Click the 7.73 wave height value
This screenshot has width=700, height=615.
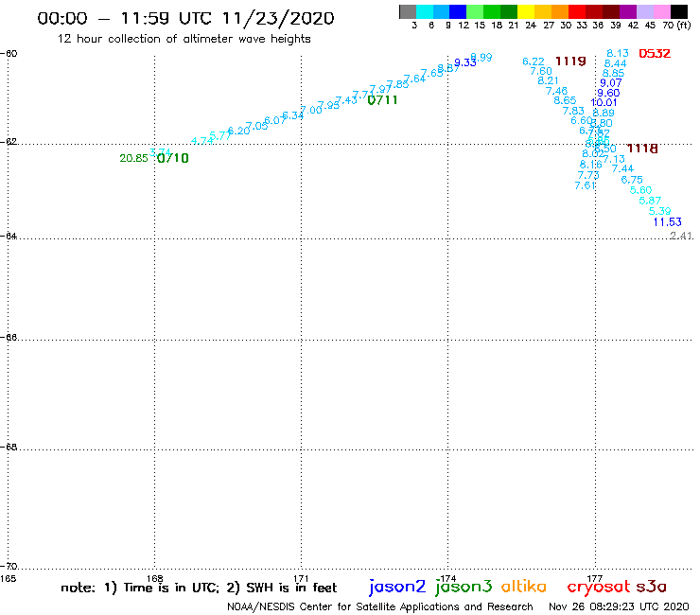click(588, 175)
